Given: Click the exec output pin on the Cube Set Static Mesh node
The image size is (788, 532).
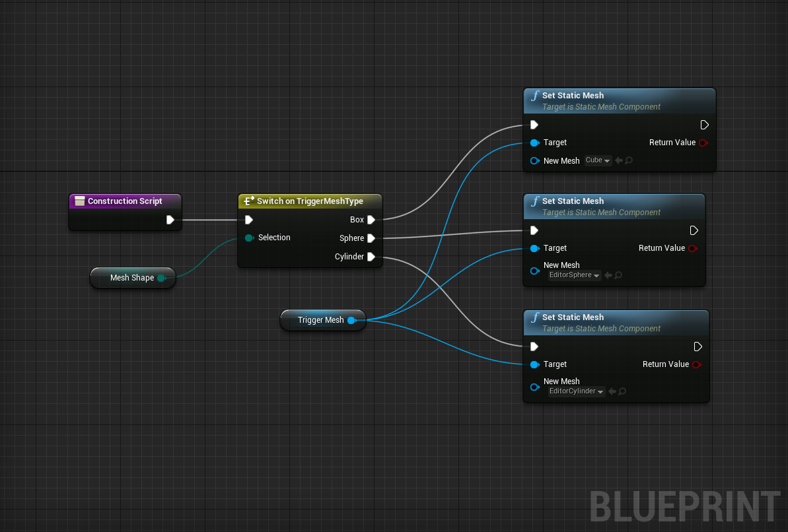Looking at the screenshot, I should click(705, 125).
